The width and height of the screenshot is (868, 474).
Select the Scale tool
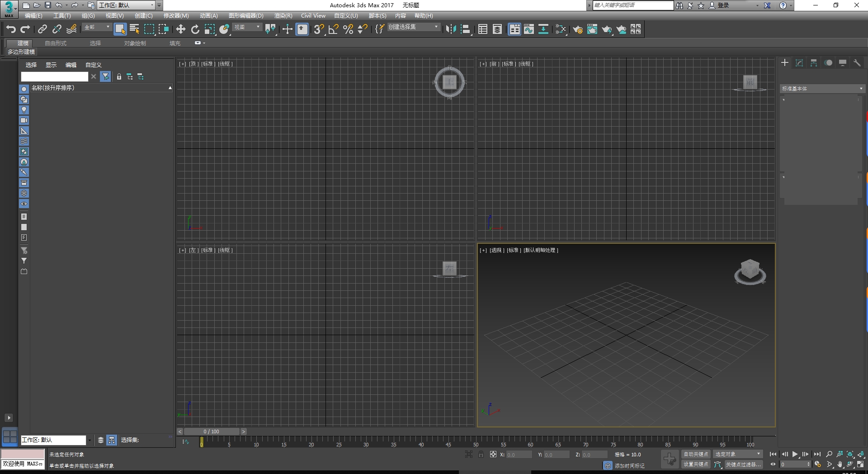(x=210, y=29)
